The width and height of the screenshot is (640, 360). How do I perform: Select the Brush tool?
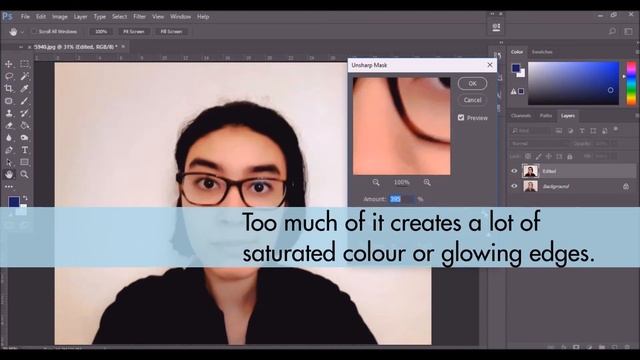[24, 101]
